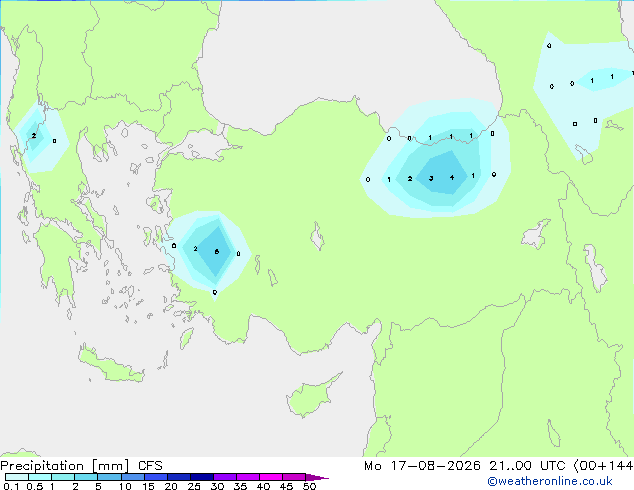Click the legend label '45'
The height and width of the screenshot is (490, 634).
(x=286, y=486)
